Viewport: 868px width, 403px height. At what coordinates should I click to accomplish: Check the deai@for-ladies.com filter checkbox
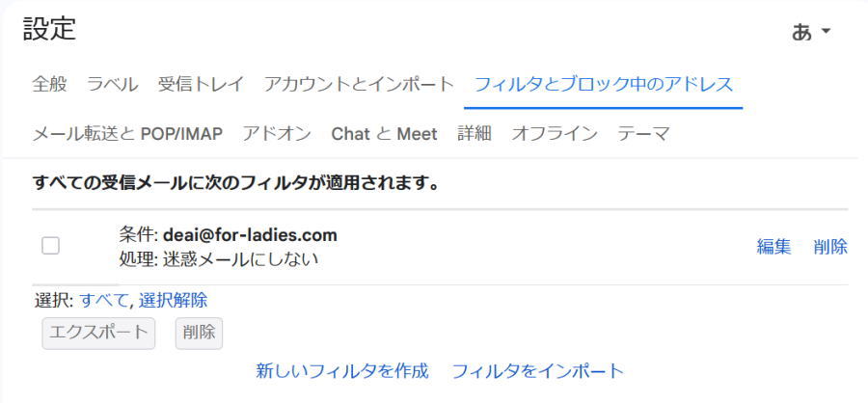[x=51, y=246]
